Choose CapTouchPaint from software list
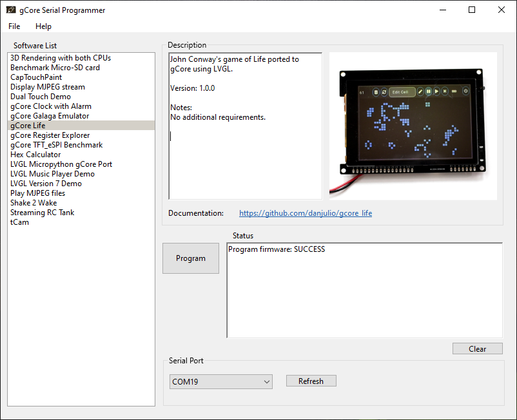Viewport: 517px width, 420px height. [81, 77]
